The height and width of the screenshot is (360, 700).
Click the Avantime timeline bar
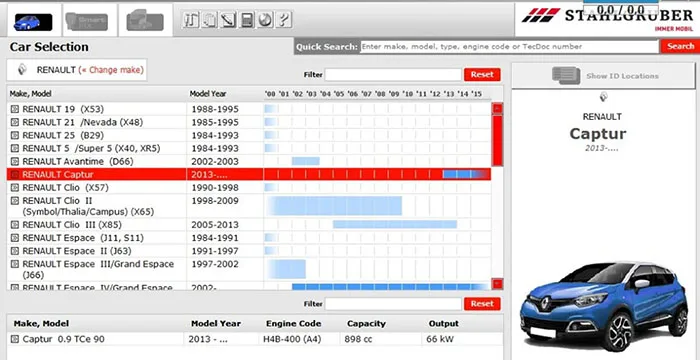pyautogui.click(x=305, y=161)
